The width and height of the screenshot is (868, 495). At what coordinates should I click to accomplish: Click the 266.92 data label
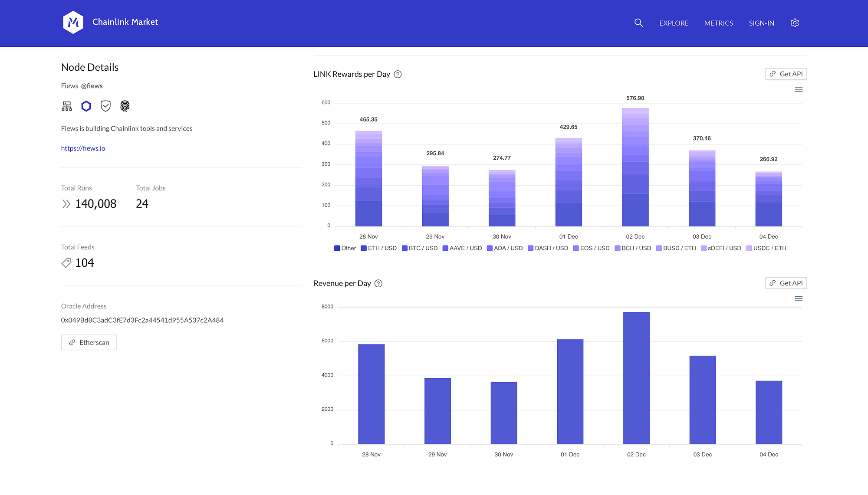click(x=769, y=159)
